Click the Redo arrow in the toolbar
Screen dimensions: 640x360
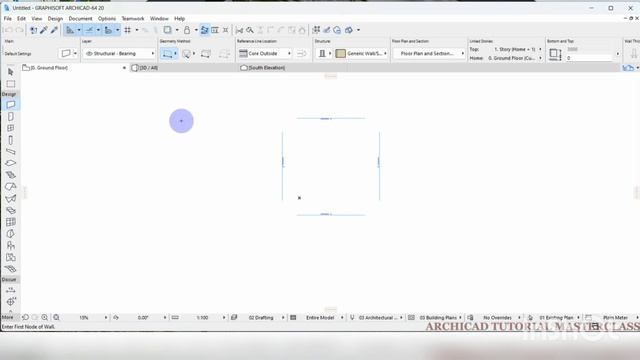[19, 30]
